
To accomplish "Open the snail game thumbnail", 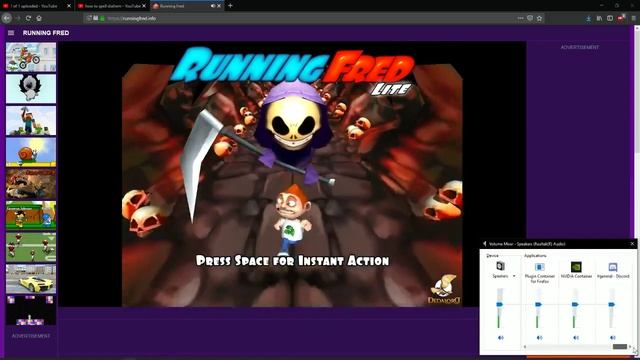I will (x=31, y=152).
